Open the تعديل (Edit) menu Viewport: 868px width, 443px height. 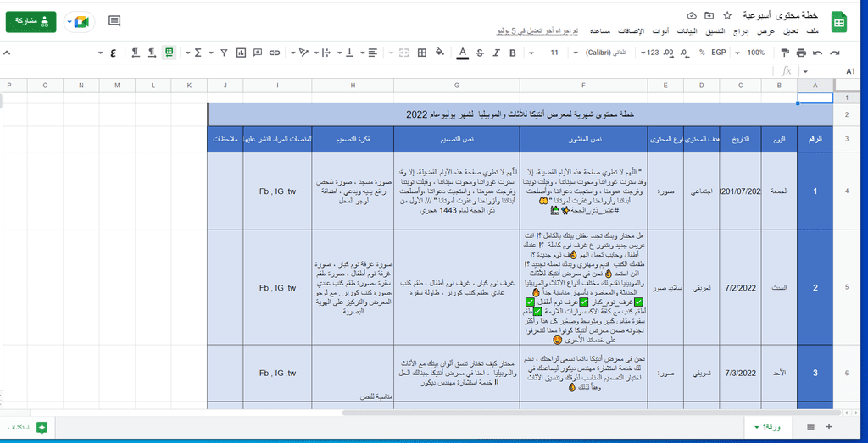(789, 31)
